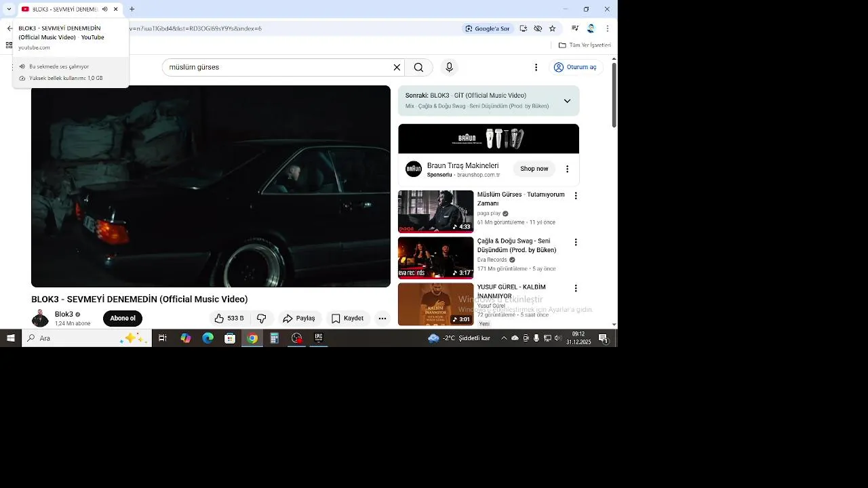Viewport: 868px width, 488px height.
Task: Click the Oturum aç sign-in button
Action: coord(575,67)
